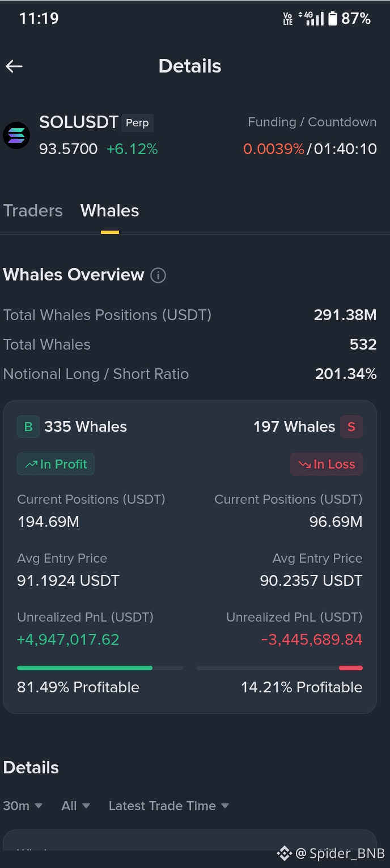
Task: Check the battery status icon
Action: tap(332, 19)
